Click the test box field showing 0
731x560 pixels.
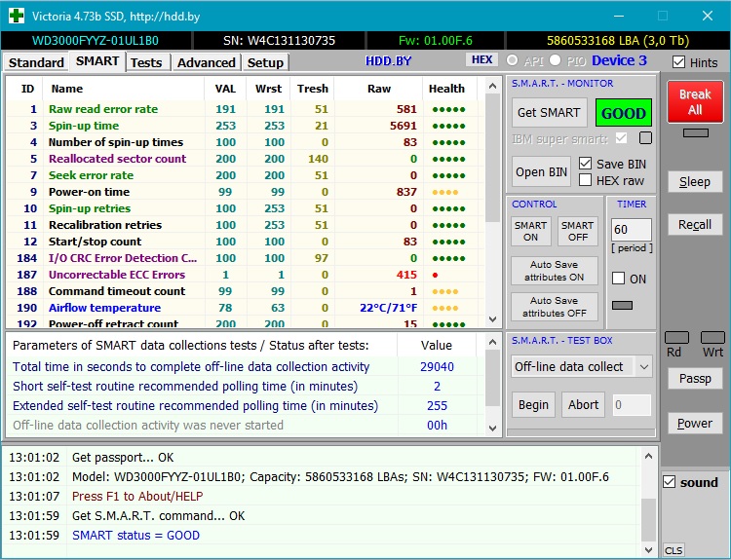pyautogui.click(x=632, y=405)
